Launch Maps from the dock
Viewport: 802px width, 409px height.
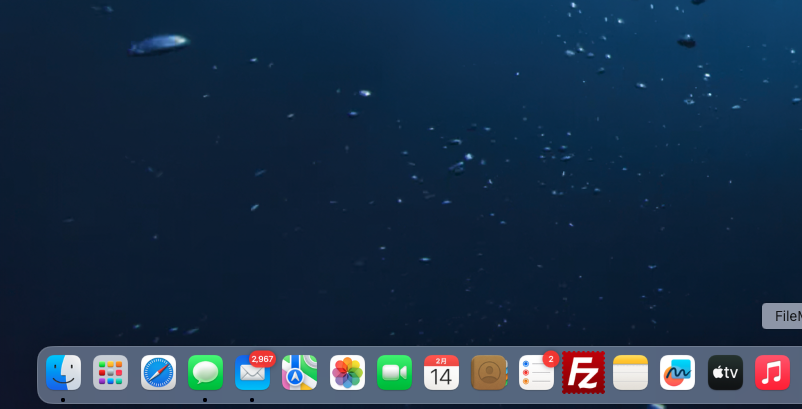299,373
